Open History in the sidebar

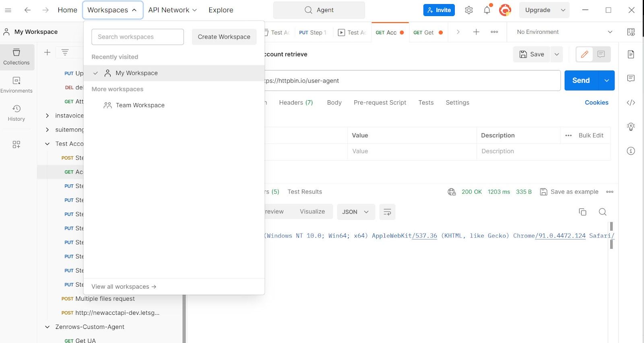pos(17,113)
